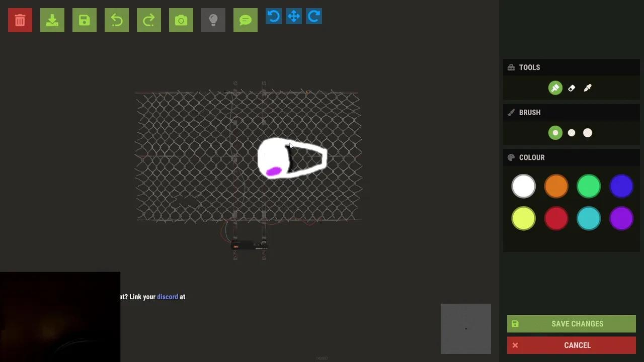The height and width of the screenshot is (362, 644).
Task: Pick the cyan colour swatch
Action: point(589,219)
